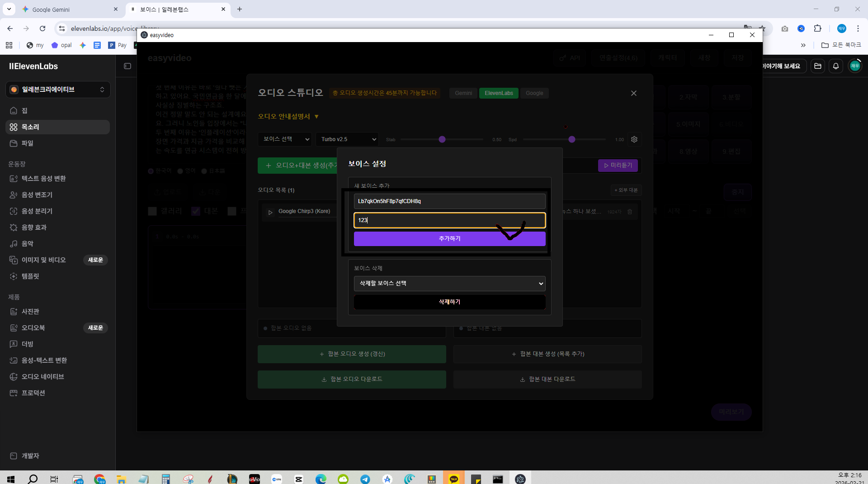Click the ElevenLabs notifications bell icon

click(836, 66)
